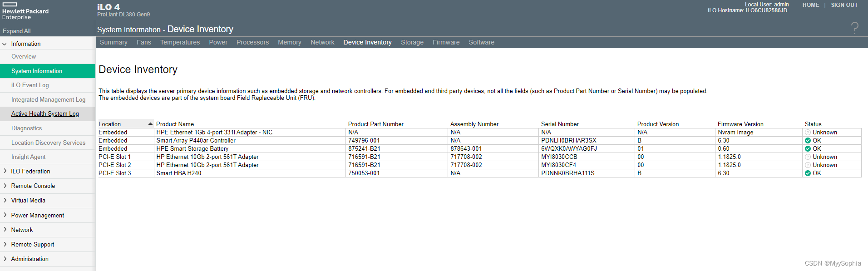This screenshot has height=271, width=868.
Task: Switch to the Fans tab
Action: tap(144, 42)
